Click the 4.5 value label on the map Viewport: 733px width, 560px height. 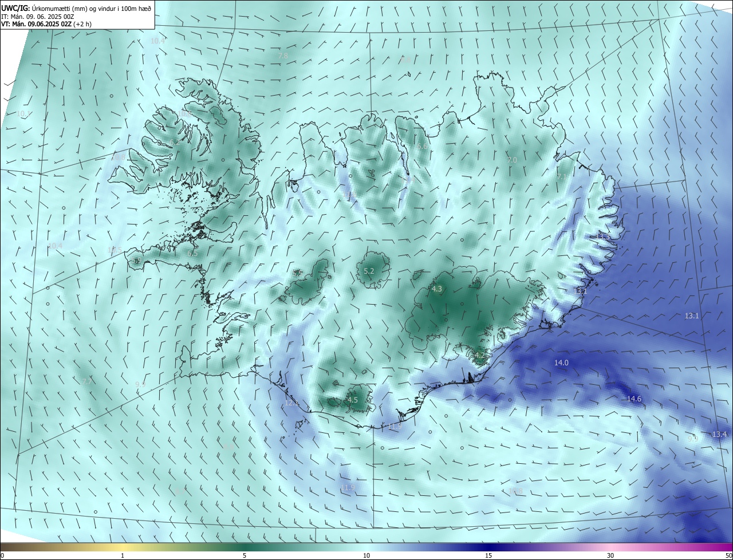pos(352,400)
